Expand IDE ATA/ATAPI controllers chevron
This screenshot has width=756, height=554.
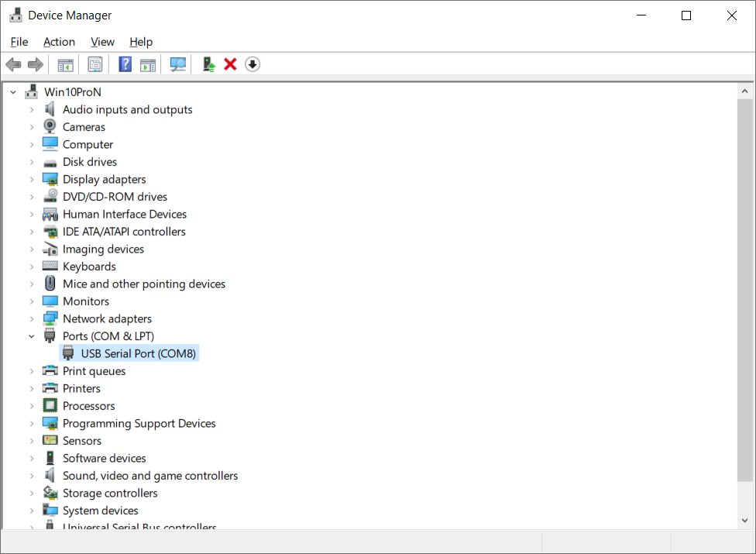[x=32, y=232]
